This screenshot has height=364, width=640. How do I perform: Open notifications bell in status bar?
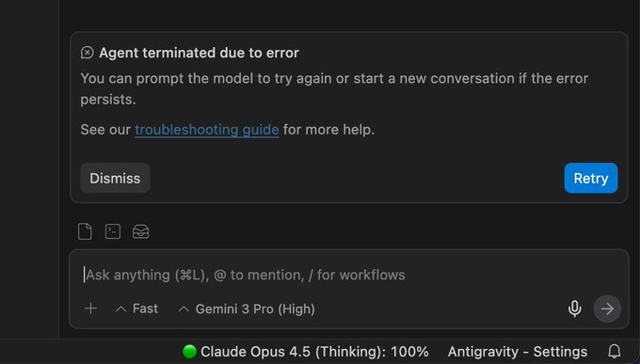(615, 352)
